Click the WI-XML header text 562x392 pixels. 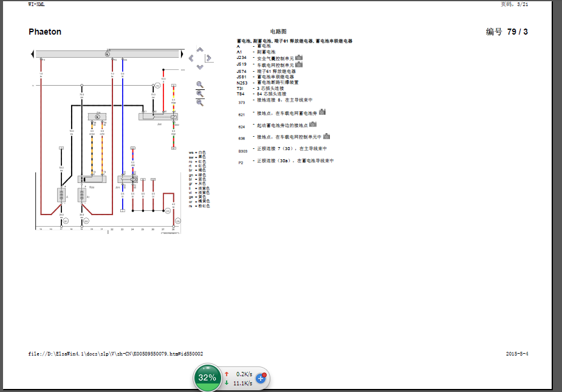click(x=36, y=4)
